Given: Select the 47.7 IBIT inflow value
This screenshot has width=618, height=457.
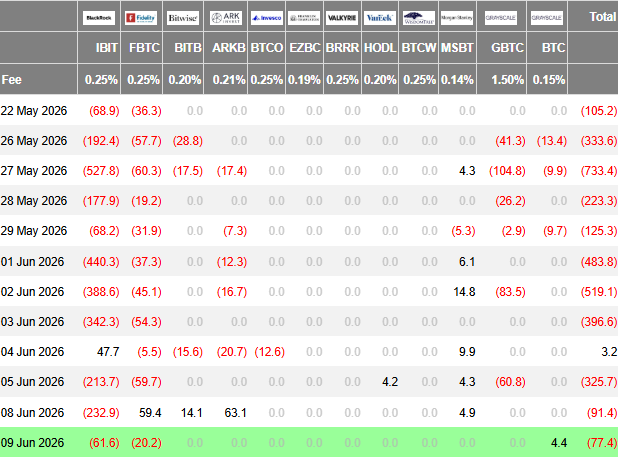Looking at the screenshot, I should pos(108,351).
